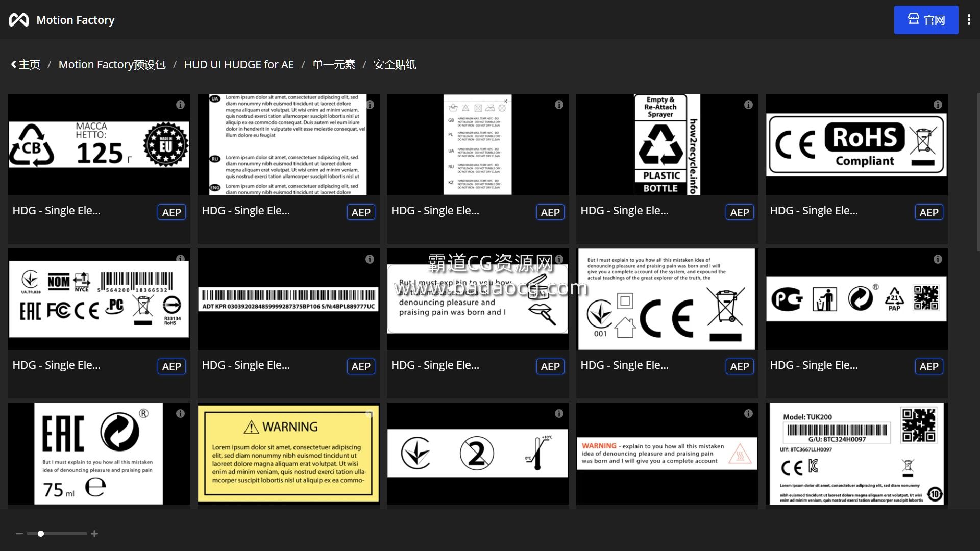Click AEP badge under large CE 001 sticker

[x=740, y=366]
